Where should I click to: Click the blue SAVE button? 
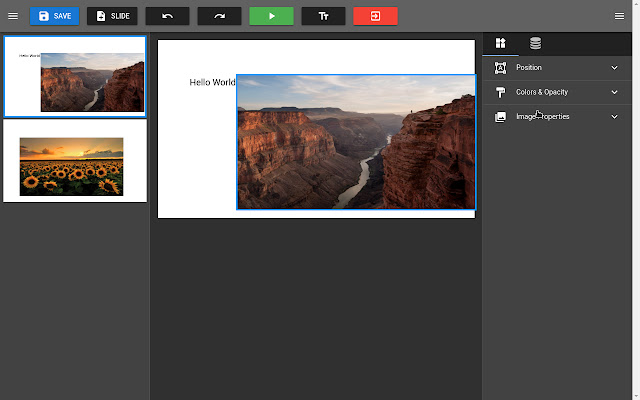(54, 16)
